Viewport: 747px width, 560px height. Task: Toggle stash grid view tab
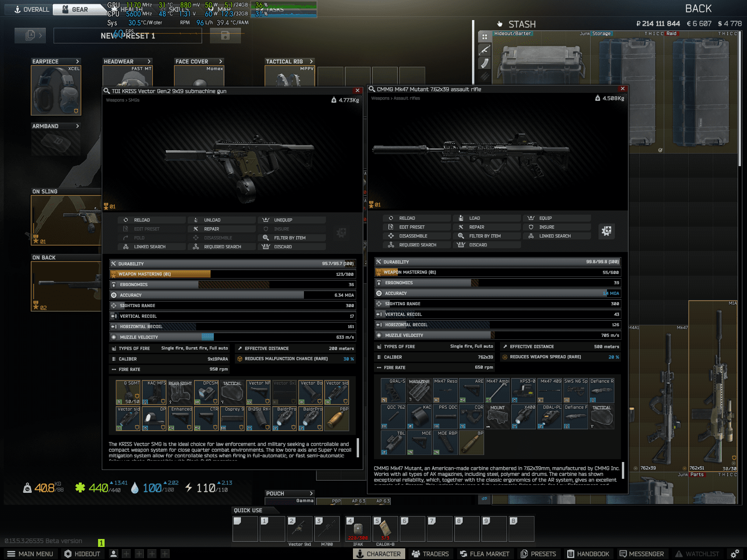click(x=485, y=36)
